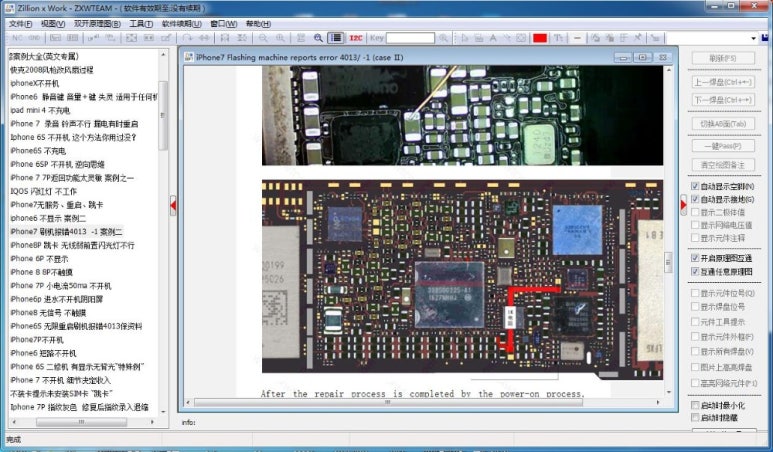The height and width of the screenshot is (452, 773).
Task: Click into the Key search input field
Action: click(x=410, y=38)
